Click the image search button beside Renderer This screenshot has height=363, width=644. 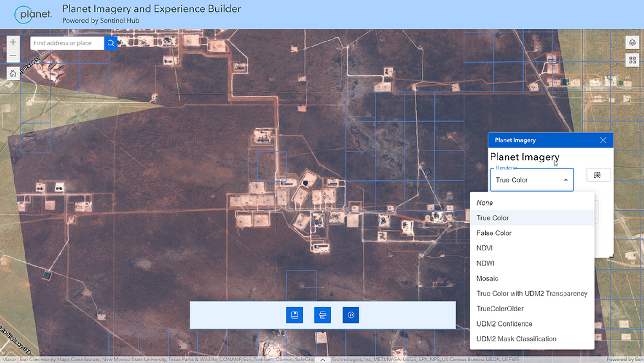598,175
